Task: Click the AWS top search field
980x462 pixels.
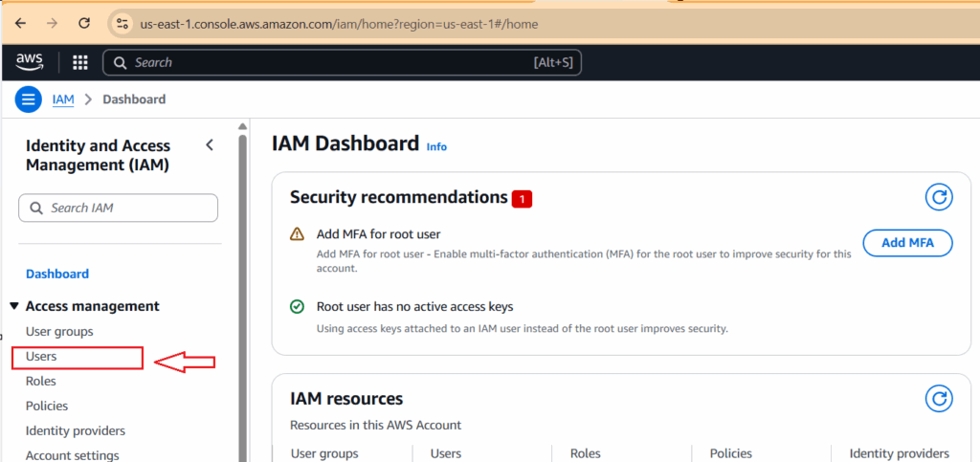Action: (x=342, y=62)
